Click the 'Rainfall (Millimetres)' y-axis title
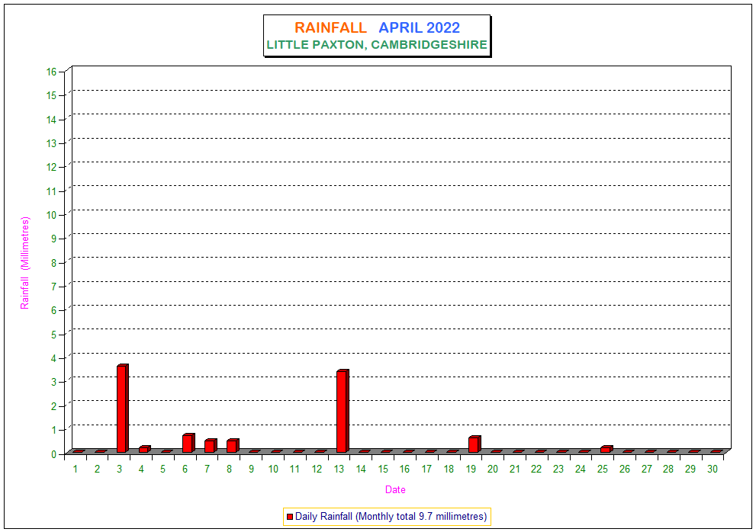The image size is (756, 532). click(24, 263)
